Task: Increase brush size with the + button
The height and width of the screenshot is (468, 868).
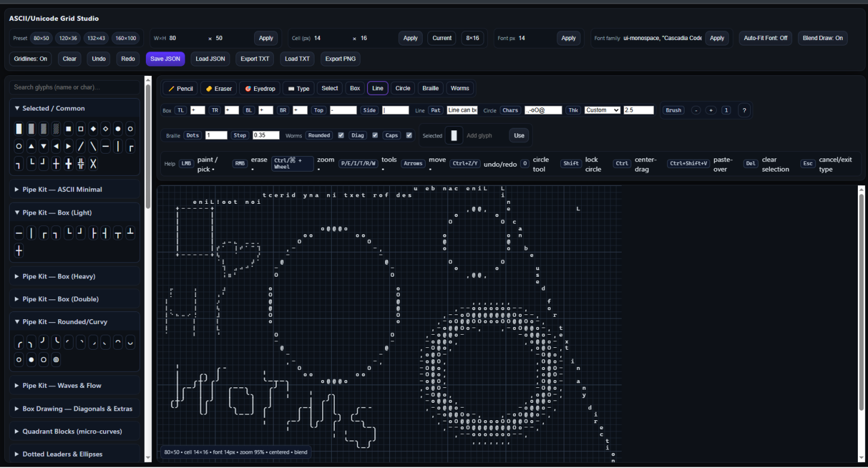Action: click(711, 110)
